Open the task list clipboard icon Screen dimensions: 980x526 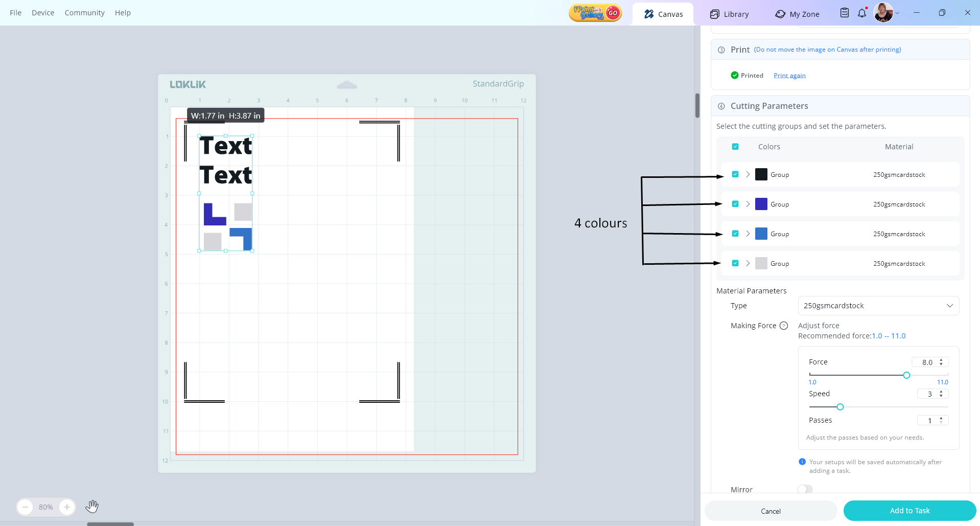tap(845, 13)
